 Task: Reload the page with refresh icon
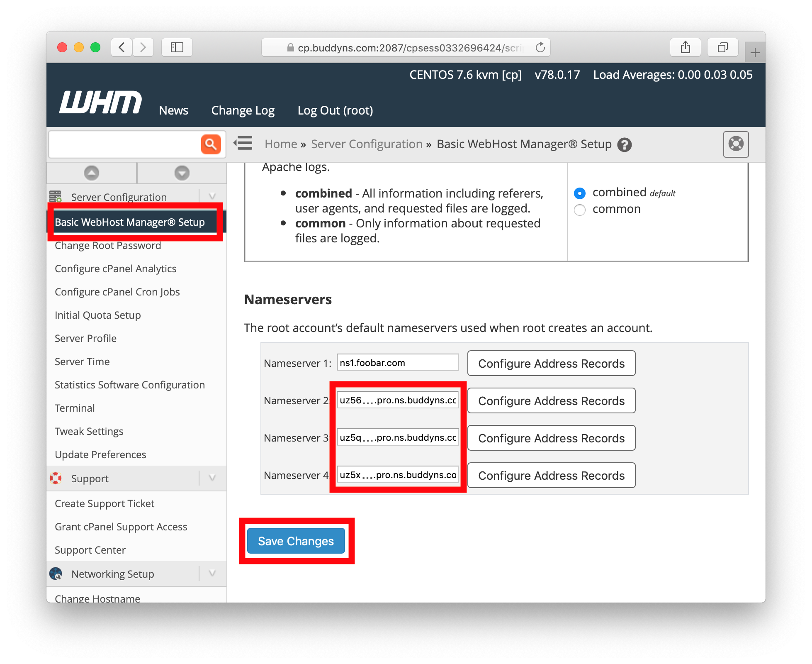[x=540, y=47]
